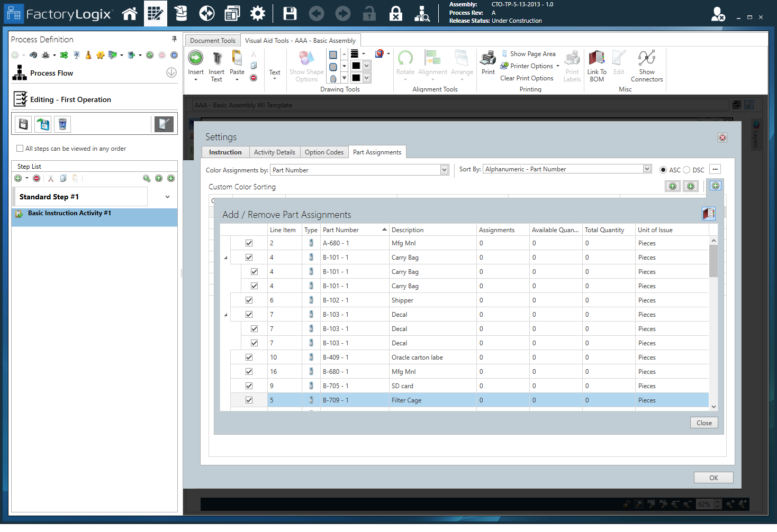The width and height of the screenshot is (777, 532).
Task: Uncheck the A-680 - 1 Mfg Mnl row
Action: pos(249,243)
